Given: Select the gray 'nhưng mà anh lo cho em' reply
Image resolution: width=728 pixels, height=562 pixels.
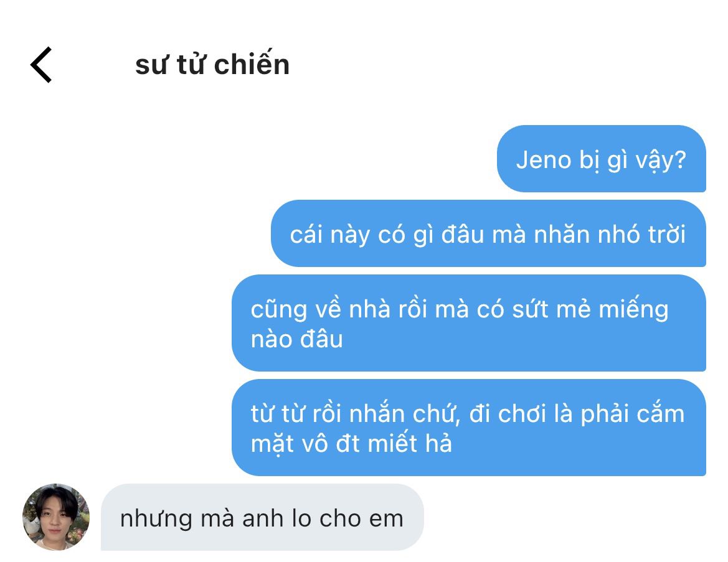Looking at the screenshot, I should (262, 517).
